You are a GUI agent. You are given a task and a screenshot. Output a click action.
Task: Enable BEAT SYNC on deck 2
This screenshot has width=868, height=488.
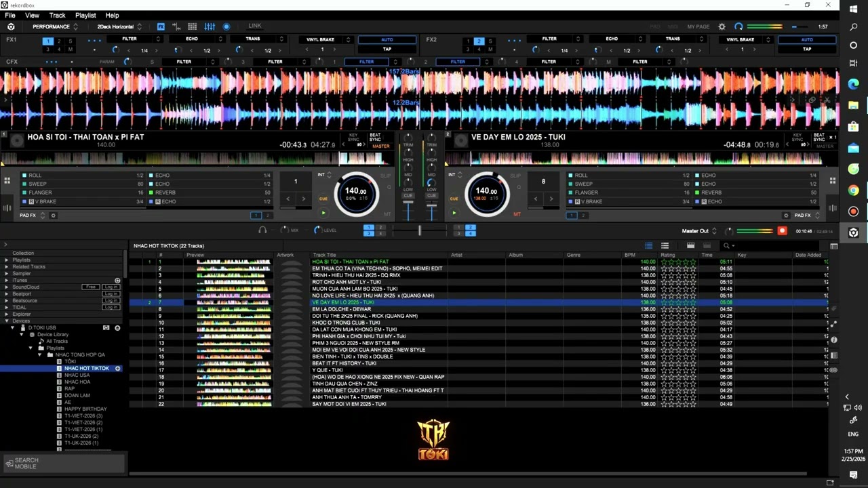point(819,137)
